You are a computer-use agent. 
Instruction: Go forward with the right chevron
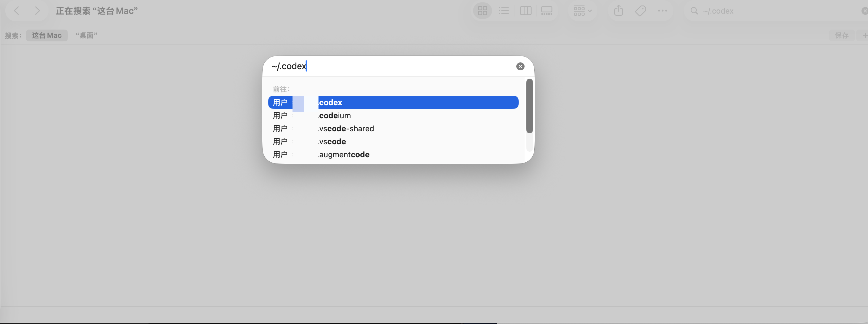tap(37, 11)
